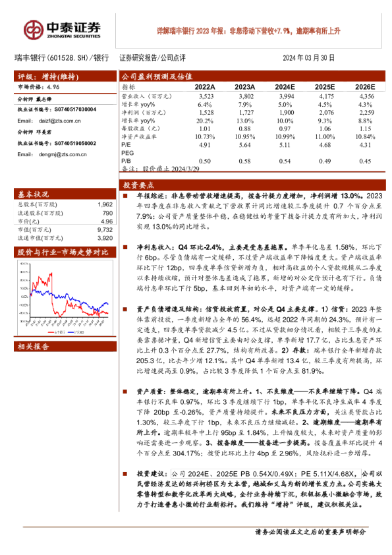Click the 市场价格: 4.96 line

tap(39, 87)
